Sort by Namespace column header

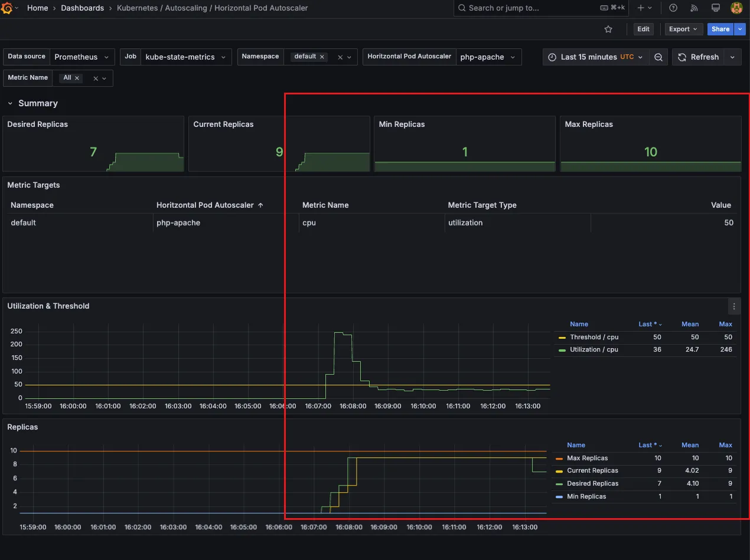click(x=32, y=205)
